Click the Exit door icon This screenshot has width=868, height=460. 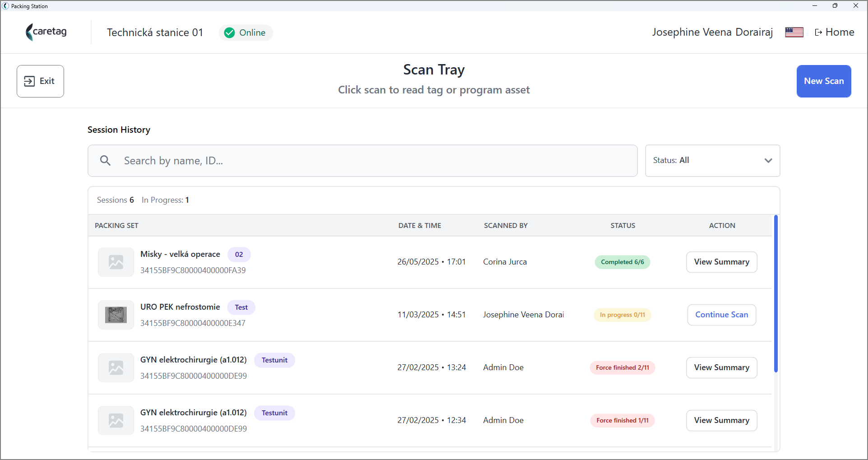coord(29,81)
